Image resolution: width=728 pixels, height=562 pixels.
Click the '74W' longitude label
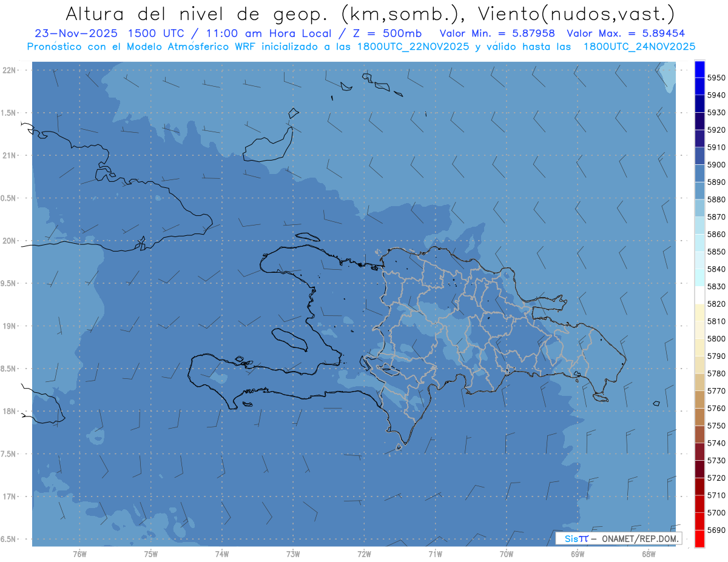pyautogui.click(x=222, y=554)
